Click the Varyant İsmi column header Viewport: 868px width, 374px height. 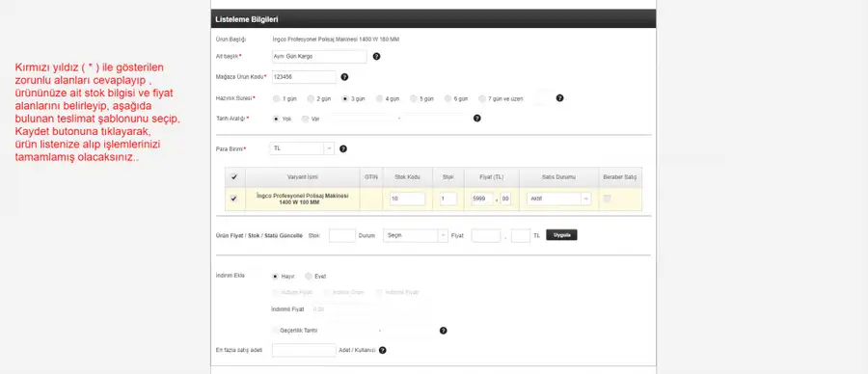pyautogui.click(x=302, y=177)
